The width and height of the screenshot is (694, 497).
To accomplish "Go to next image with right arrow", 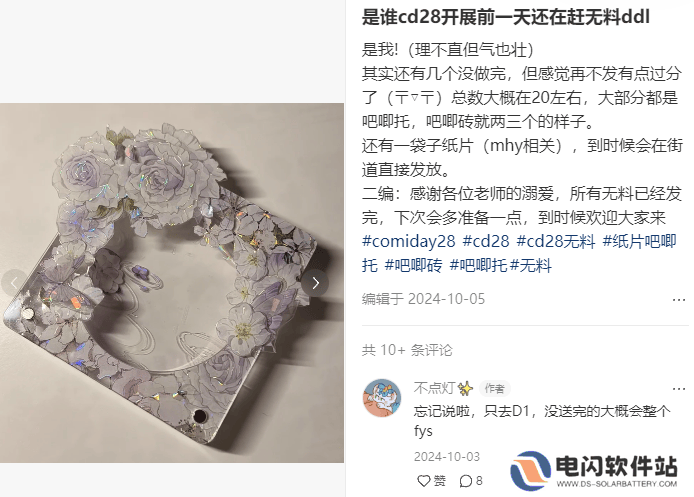I will click(x=315, y=283).
